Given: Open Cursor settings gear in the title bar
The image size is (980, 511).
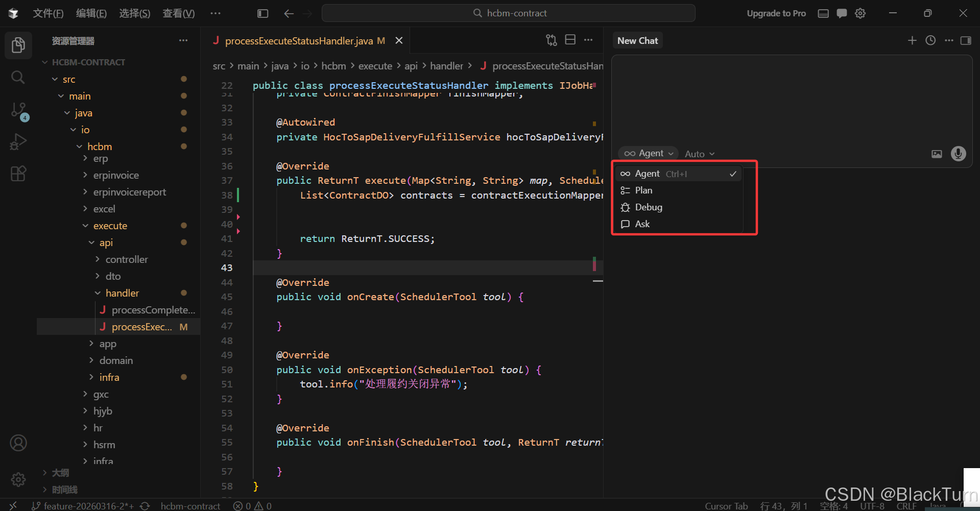Looking at the screenshot, I should click(861, 13).
